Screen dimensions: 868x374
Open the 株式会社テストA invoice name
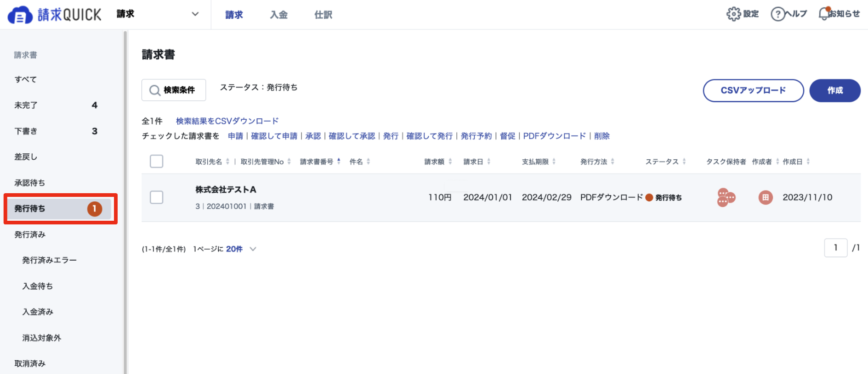click(x=226, y=190)
